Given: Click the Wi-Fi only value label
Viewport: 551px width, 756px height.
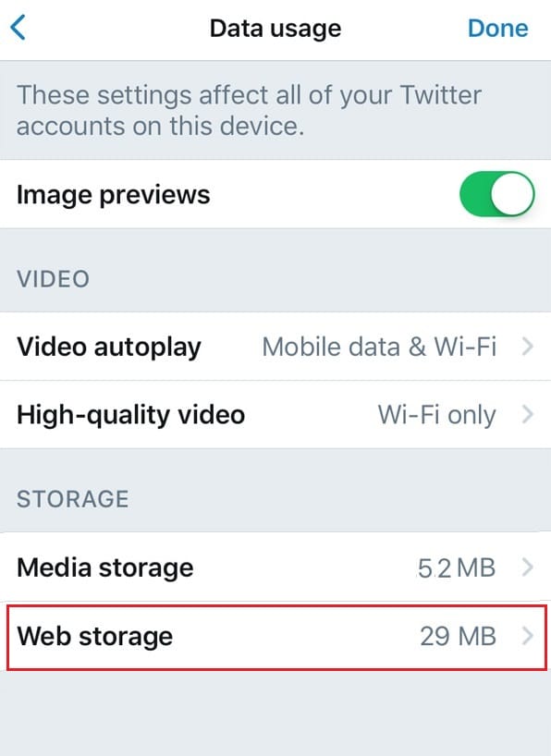Looking at the screenshot, I should [x=437, y=415].
